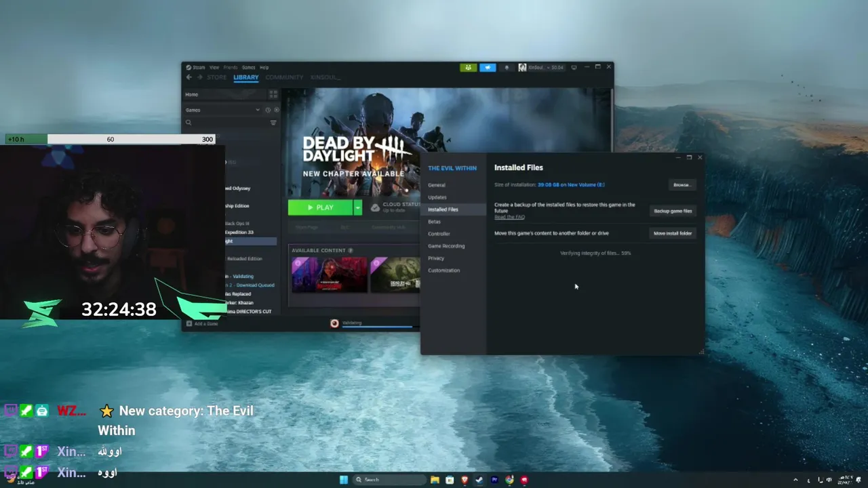Switch to the STORE tab
Image resolution: width=868 pixels, height=488 pixels.
pyautogui.click(x=217, y=77)
